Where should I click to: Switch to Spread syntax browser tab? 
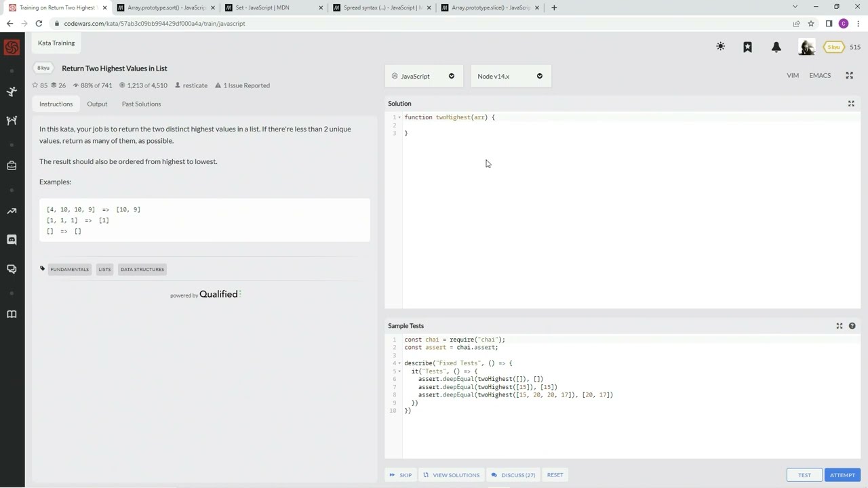tap(382, 7)
